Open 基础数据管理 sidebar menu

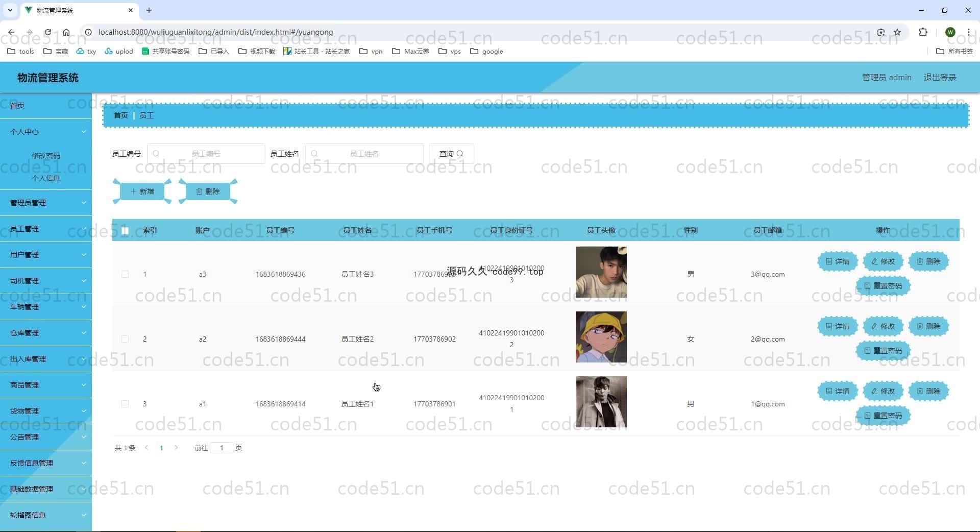pos(46,489)
